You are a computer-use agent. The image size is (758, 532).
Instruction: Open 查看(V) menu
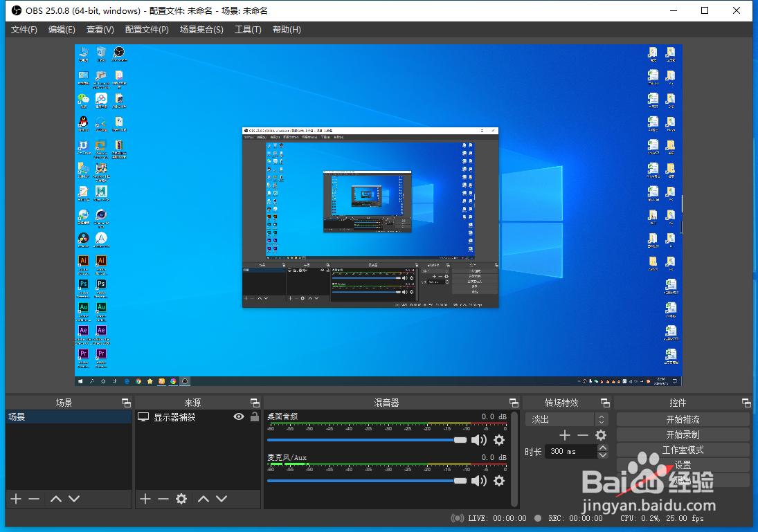point(100,30)
